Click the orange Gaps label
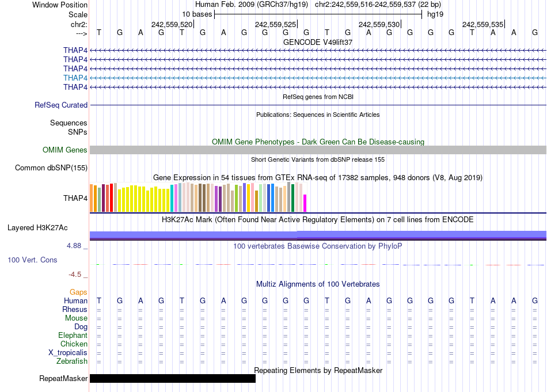This screenshot has height=392, width=547. [x=78, y=292]
